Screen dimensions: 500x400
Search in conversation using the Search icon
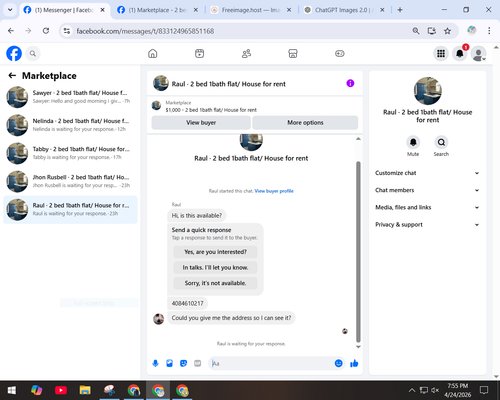441,142
